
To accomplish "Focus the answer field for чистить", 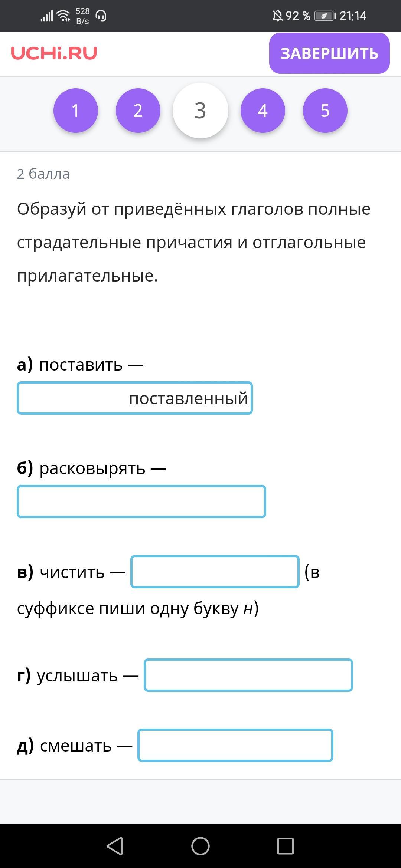I will [215, 572].
